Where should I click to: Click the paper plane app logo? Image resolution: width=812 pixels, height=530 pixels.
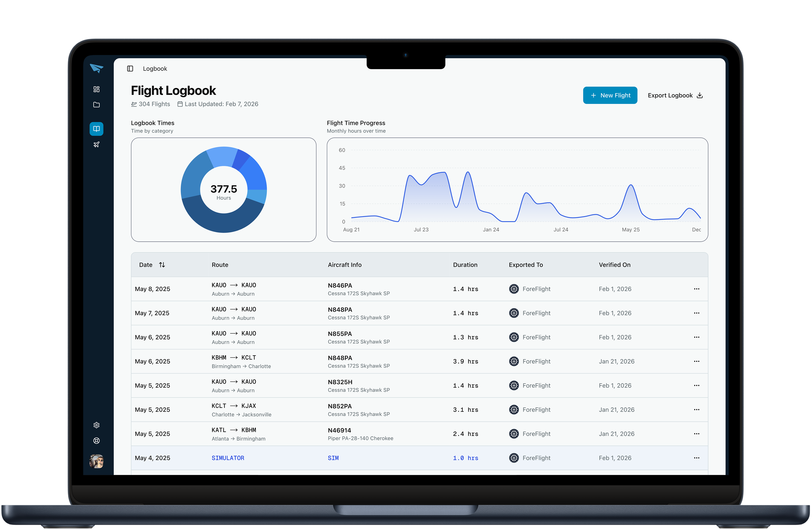[x=97, y=69]
